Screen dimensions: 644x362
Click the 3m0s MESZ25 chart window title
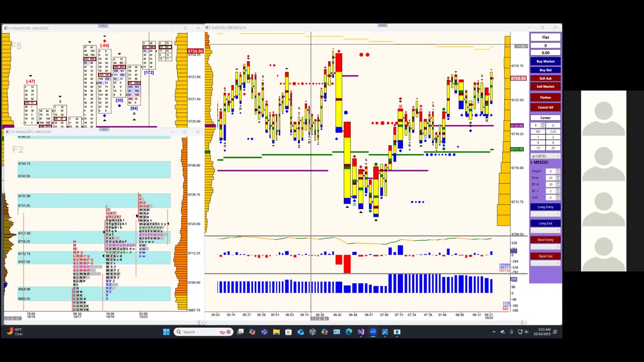(x=228, y=28)
